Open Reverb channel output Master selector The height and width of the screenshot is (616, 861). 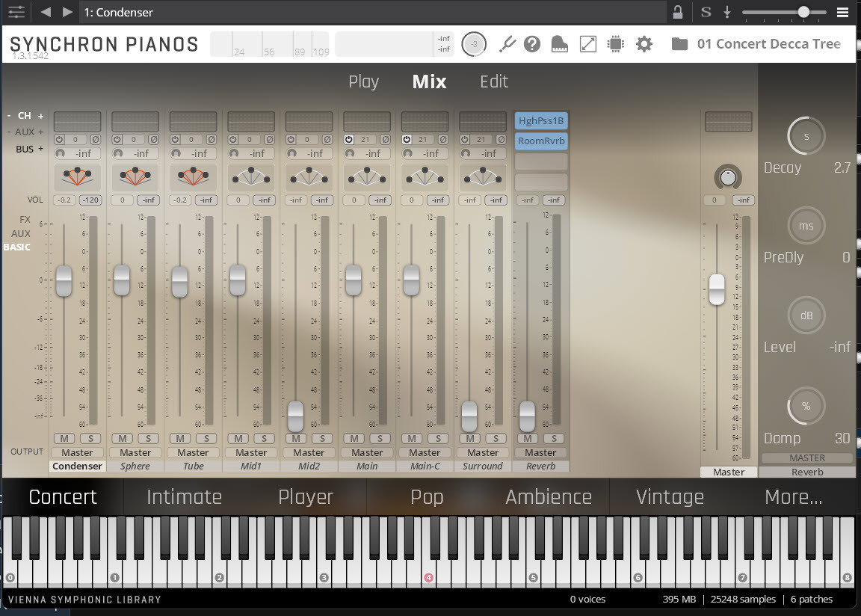[540, 453]
